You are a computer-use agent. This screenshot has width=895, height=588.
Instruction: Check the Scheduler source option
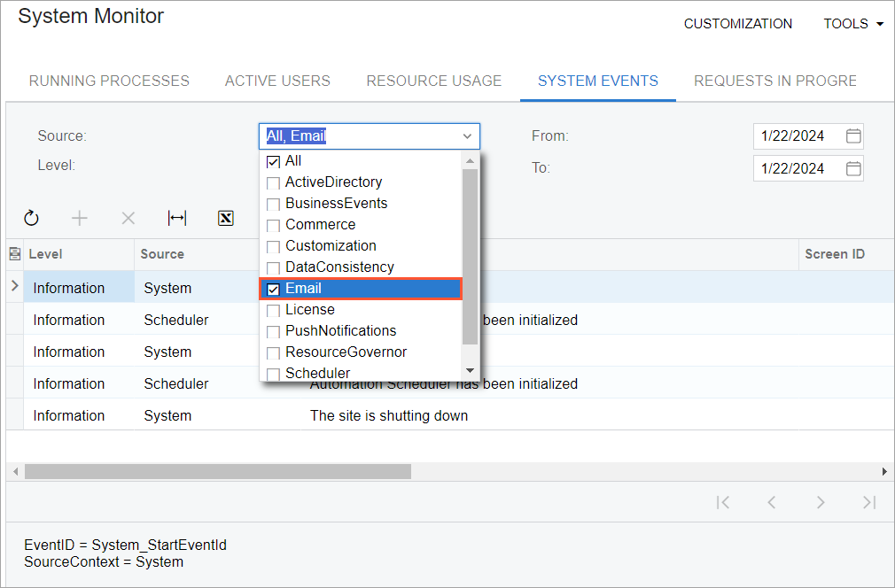tap(274, 374)
